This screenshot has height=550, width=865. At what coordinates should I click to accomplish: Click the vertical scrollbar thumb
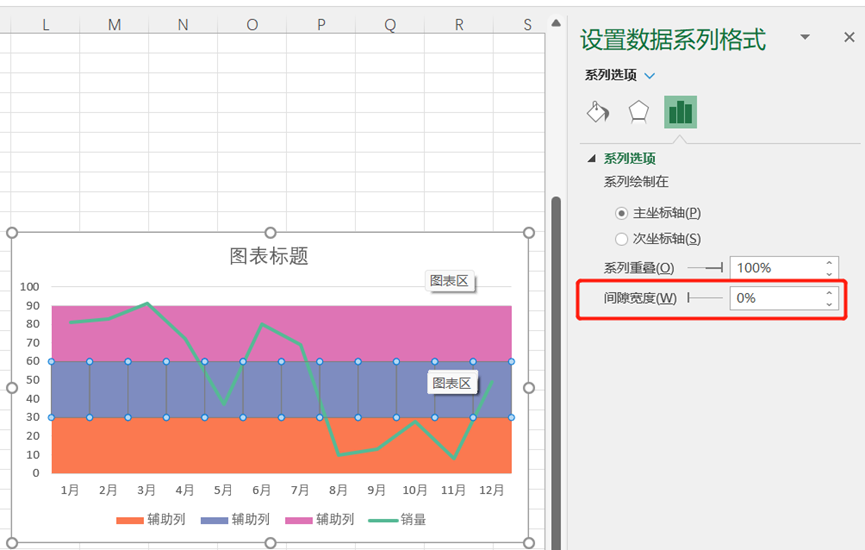pos(556,372)
